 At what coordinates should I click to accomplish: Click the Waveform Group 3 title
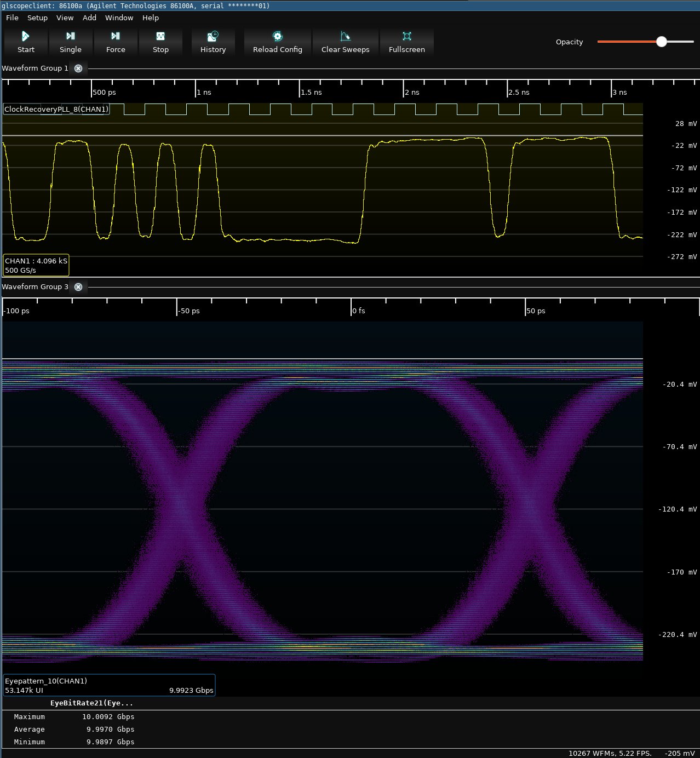pyautogui.click(x=35, y=286)
